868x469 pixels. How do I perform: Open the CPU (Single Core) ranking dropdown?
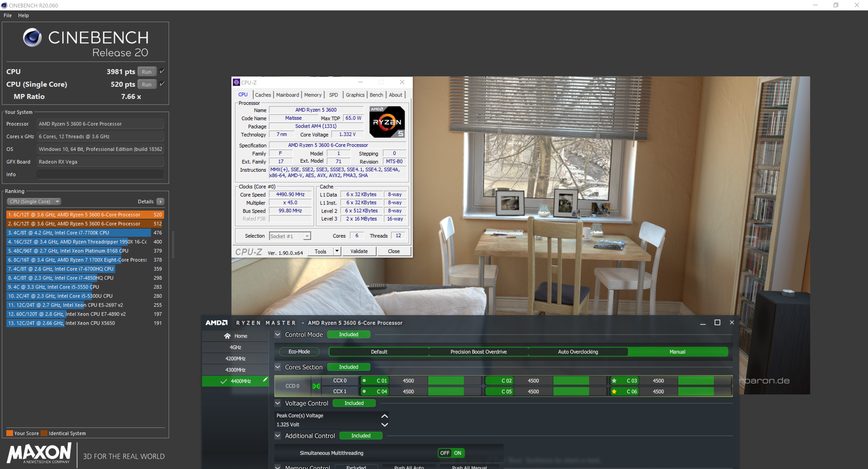point(34,202)
